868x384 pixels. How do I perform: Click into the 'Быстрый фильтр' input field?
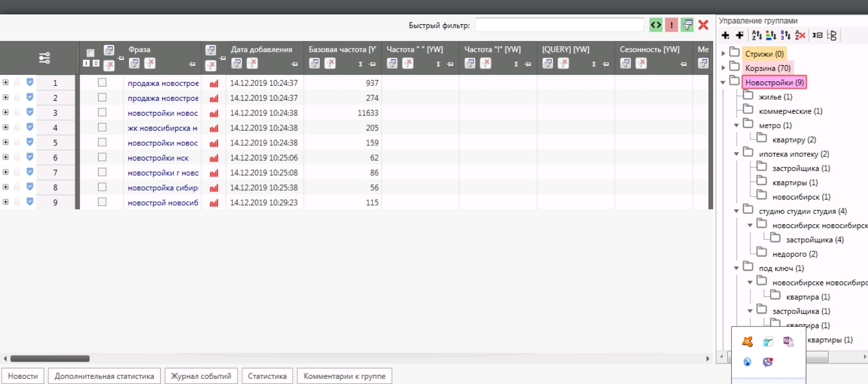point(559,25)
